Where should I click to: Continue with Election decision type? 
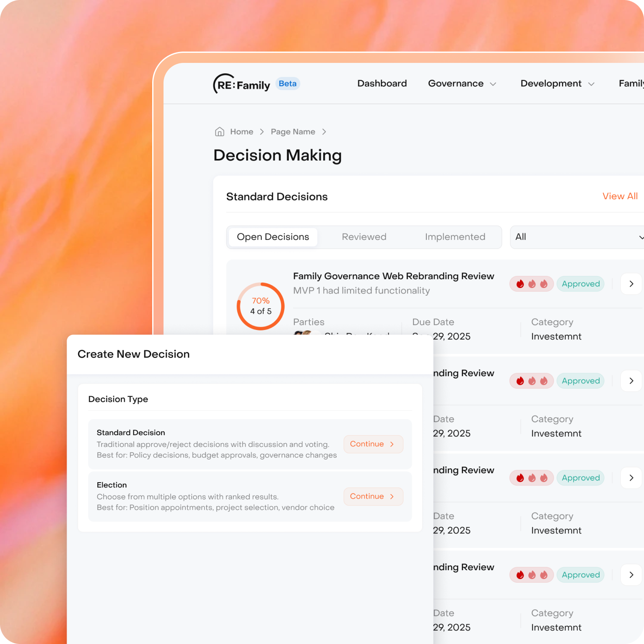click(x=373, y=496)
